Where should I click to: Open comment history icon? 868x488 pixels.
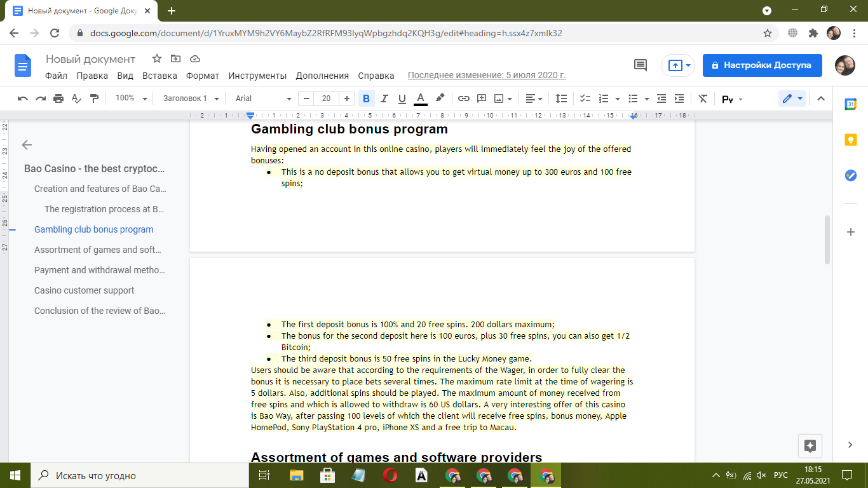[641, 65]
